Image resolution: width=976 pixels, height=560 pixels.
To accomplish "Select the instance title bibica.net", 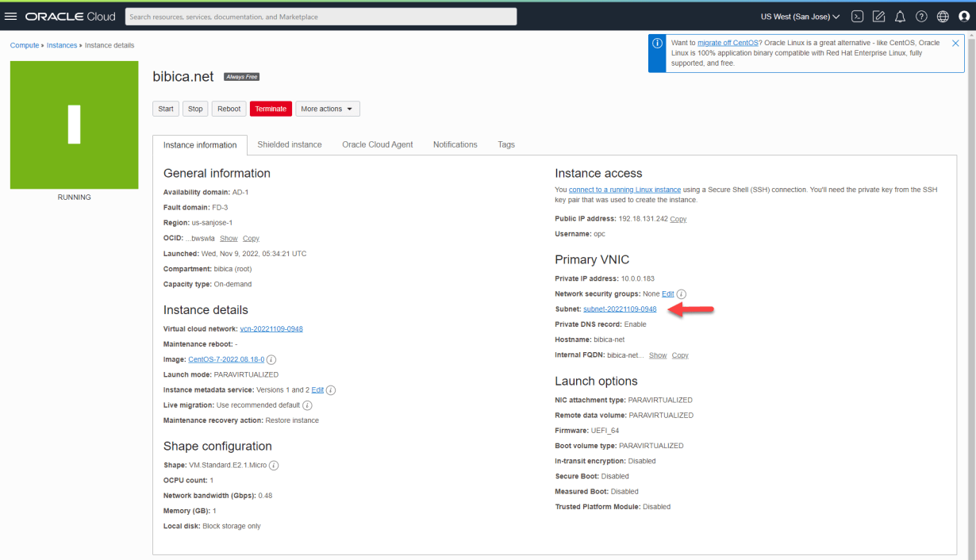I will tap(183, 76).
